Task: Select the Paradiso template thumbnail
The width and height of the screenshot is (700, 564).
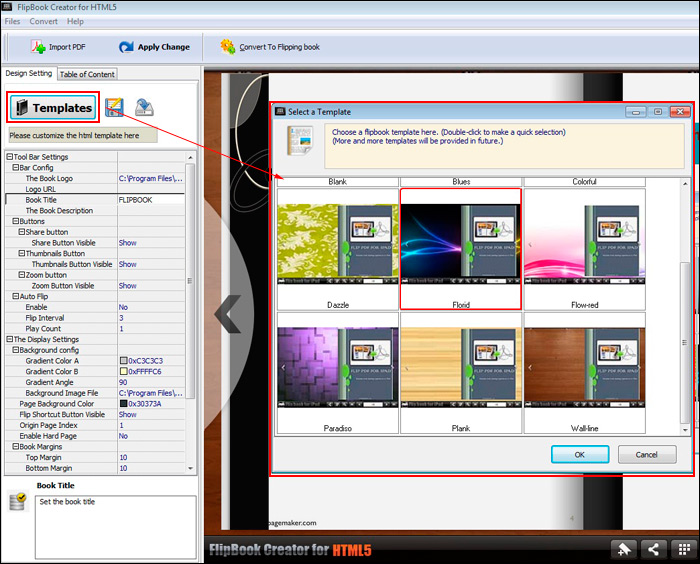Action: (x=338, y=373)
